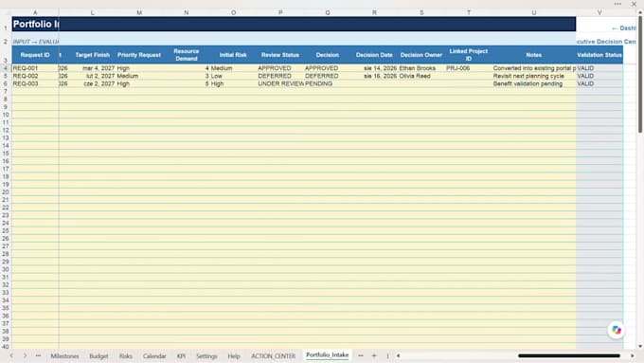Click the Priority Request header cell

[139, 55]
